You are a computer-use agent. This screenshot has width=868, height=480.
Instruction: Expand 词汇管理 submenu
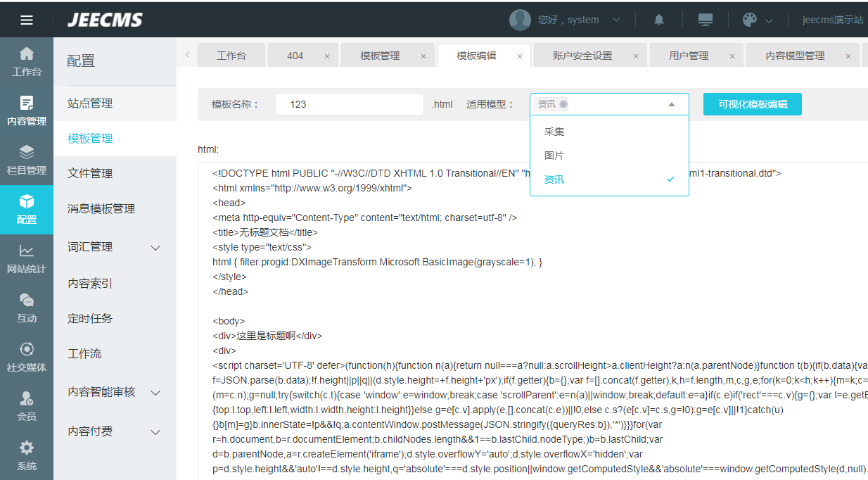[x=156, y=248]
